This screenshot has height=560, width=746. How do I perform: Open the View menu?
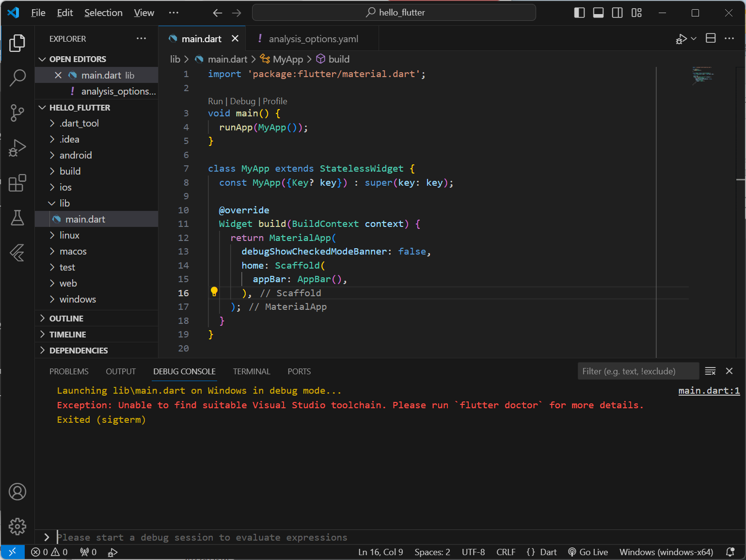tap(144, 13)
